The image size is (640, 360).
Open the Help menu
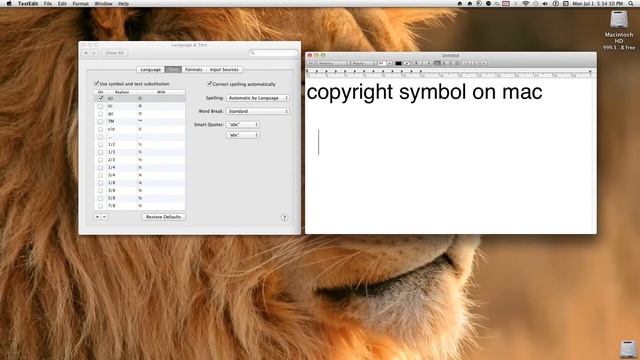click(123, 3)
